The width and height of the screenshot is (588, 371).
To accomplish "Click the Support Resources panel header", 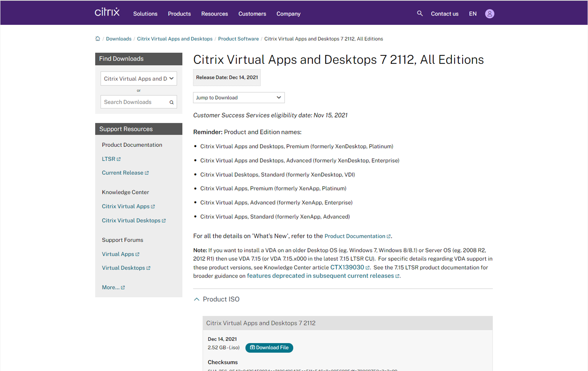I will tap(139, 129).
